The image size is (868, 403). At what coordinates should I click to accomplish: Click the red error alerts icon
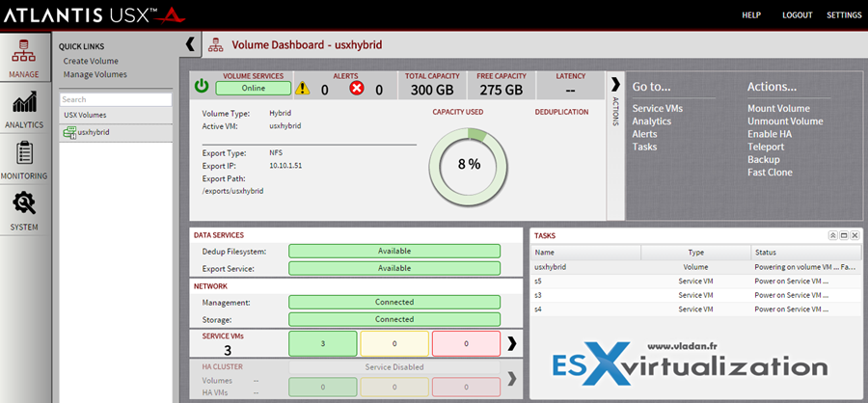(357, 88)
